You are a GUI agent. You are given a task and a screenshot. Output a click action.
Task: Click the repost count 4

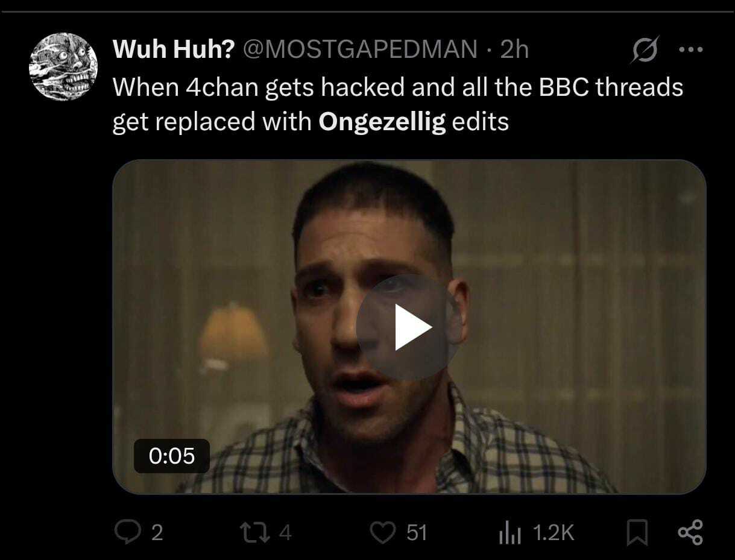pyautogui.click(x=286, y=533)
